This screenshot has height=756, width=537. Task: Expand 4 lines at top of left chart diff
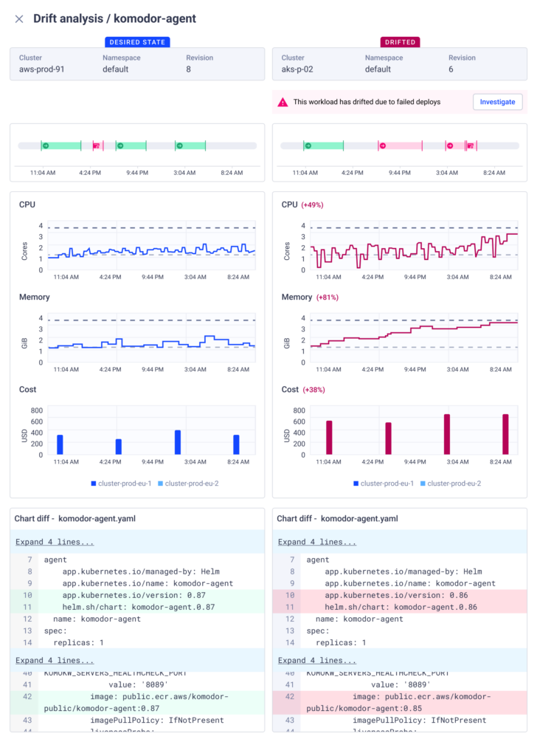(55, 542)
